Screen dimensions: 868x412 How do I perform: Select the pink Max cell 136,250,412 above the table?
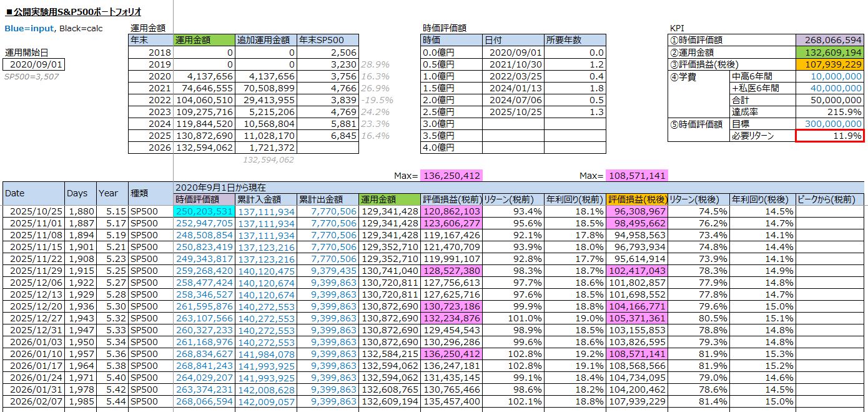pos(450,176)
